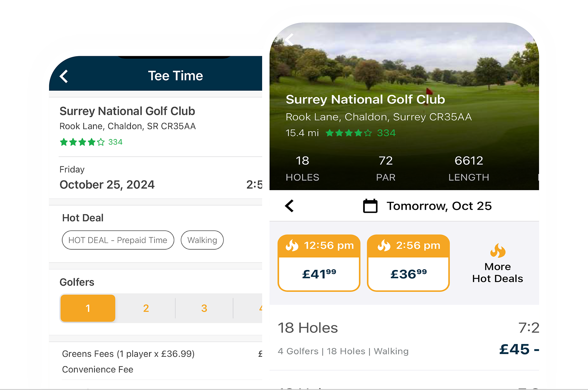The height and width of the screenshot is (390, 588).
Task: Select the £36.99 price for 2:56 pm
Action: coord(408,274)
